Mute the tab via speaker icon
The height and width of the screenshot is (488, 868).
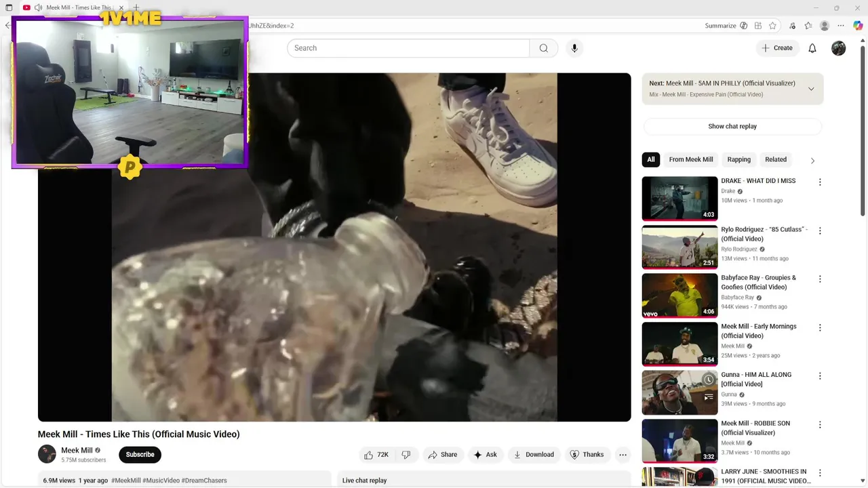coord(38,7)
